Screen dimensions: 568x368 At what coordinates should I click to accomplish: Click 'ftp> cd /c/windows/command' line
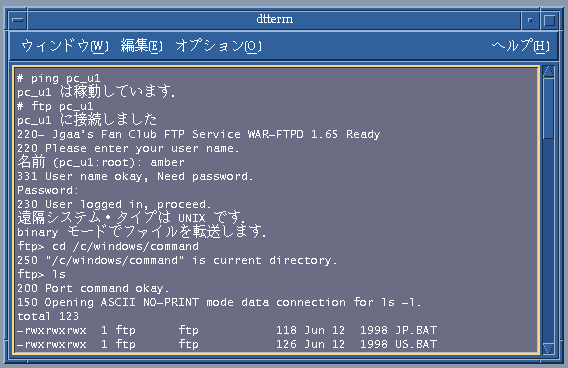pyautogui.click(x=108, y=246)
